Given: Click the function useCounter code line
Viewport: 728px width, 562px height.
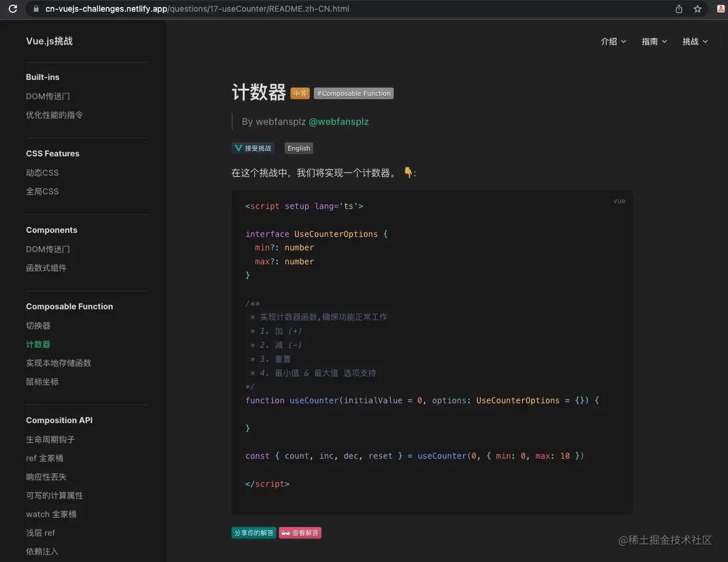Looking at the screenshot, I should tap(422, 400).
